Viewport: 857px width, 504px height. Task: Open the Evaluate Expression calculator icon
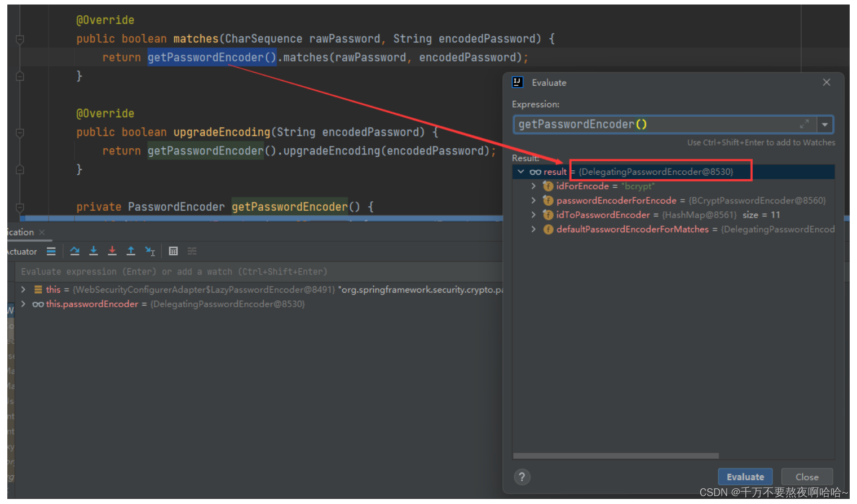click(173, 251)
